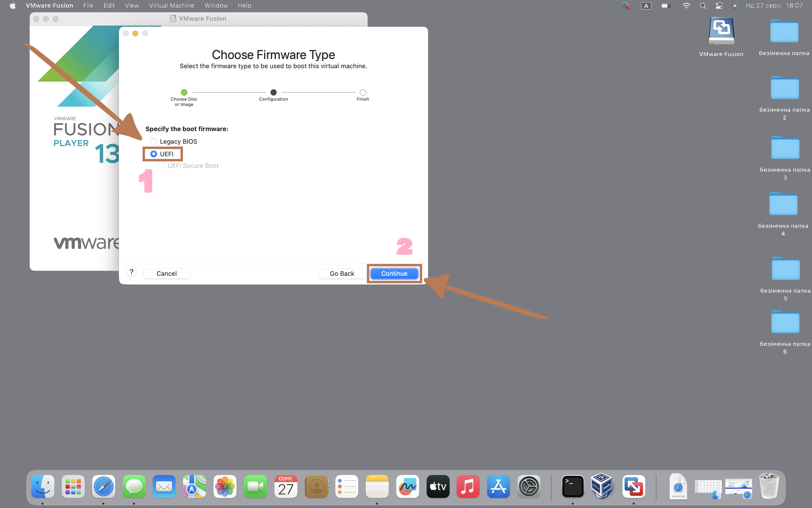Viewport: 812px width, 508px height.
Task: Click the Wi-Fi status icon
Action: tap(686, 5)
